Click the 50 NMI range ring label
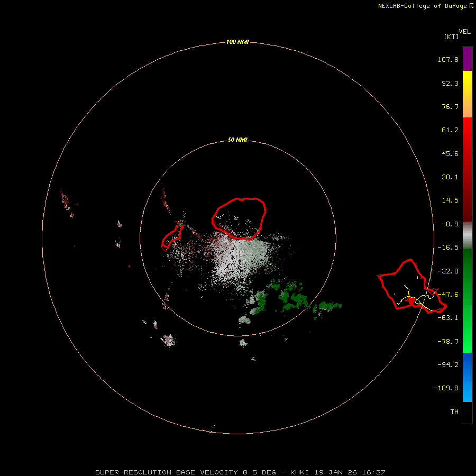Screen dimensions: 476x476 [237, 140]
